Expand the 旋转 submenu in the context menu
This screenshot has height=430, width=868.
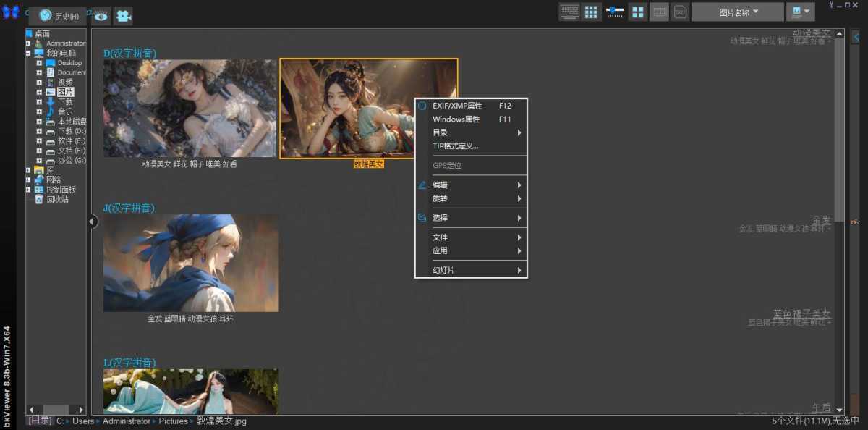(441, 198)
